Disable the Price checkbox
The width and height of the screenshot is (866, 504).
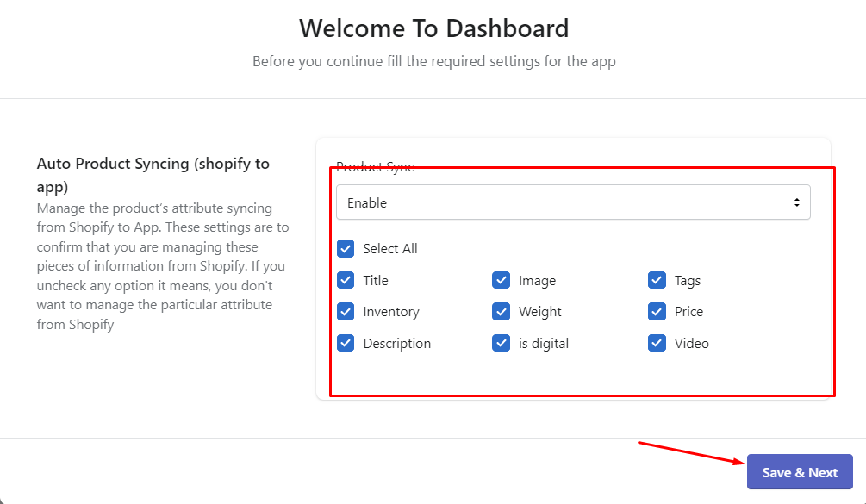pos(657,311)
